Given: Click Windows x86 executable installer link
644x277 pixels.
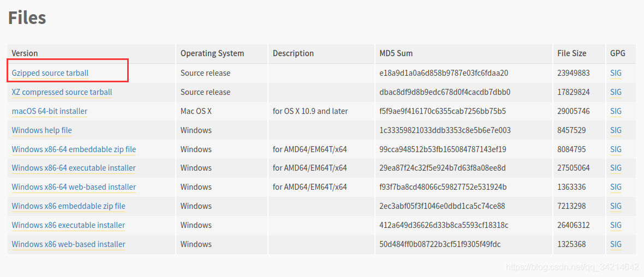Looking at the screenshot, I should pos(68,225).
